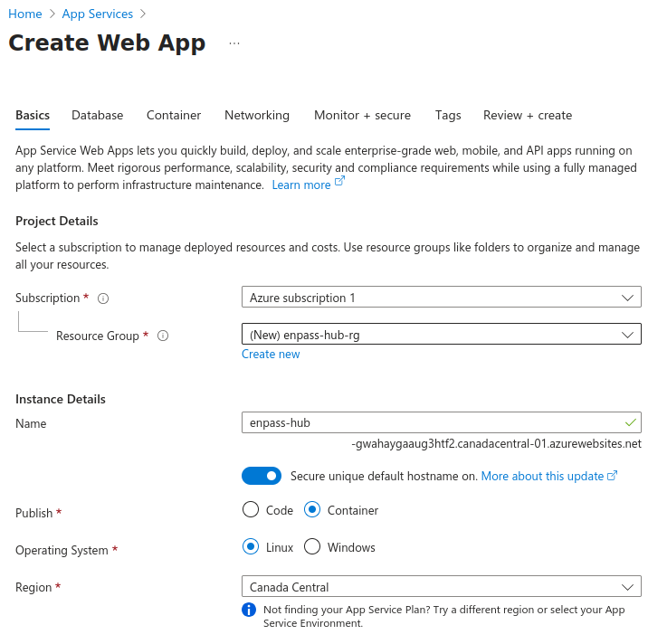
Task: Go to the Review + create tab
Action: click(528, 115)
